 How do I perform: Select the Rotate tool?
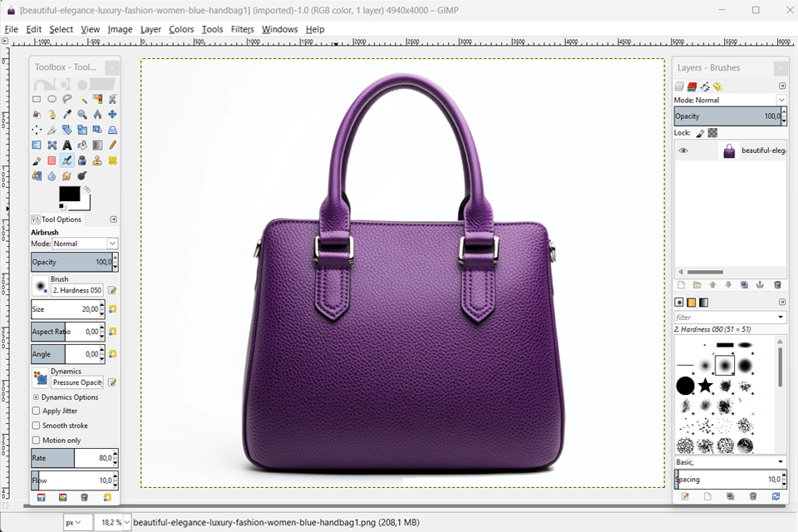click(66, 130)
